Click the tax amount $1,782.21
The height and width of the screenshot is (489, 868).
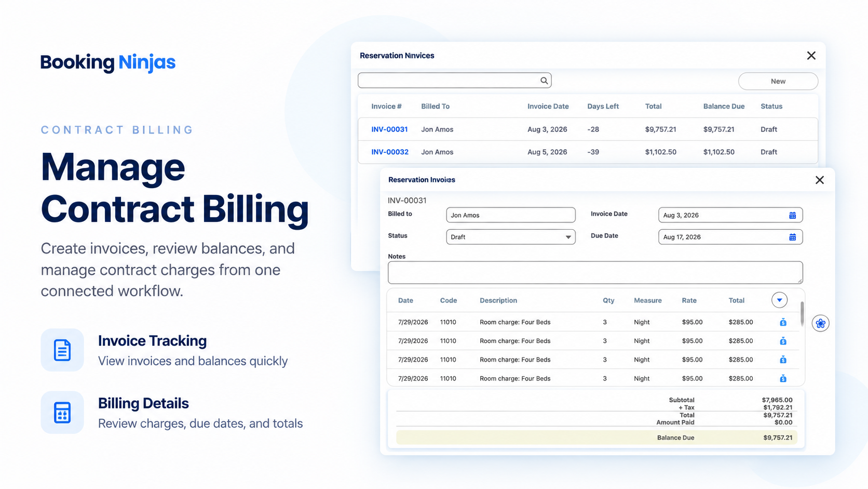[778, 407]
